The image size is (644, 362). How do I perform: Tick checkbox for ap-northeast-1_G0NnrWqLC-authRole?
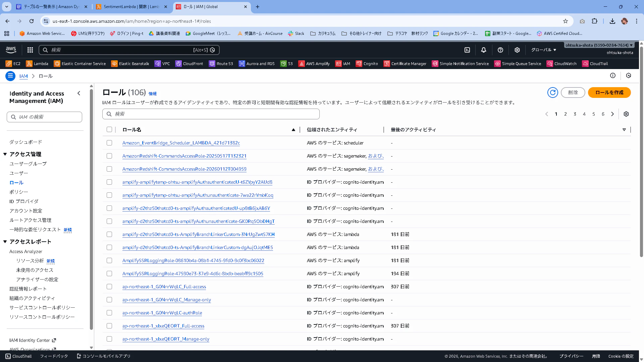[x=109, y=313]
